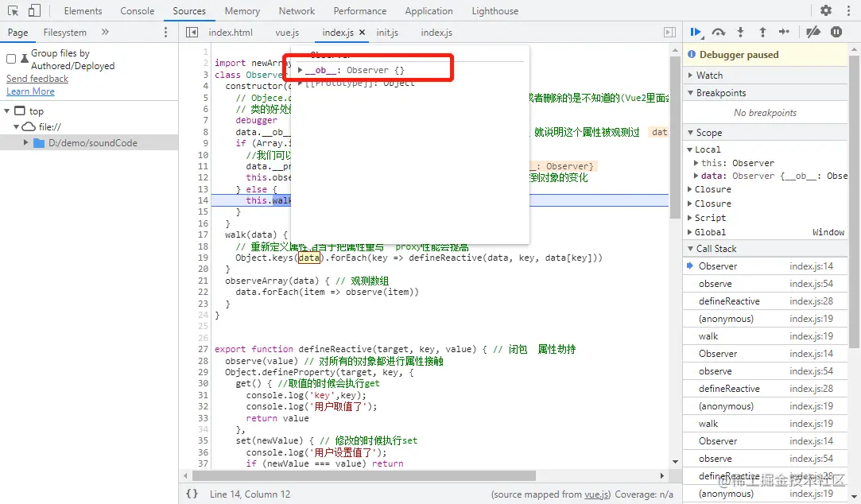Viewport: 861px width, 504px height.
Task: Open the vue.js file tab
Action: coord(287,33)
